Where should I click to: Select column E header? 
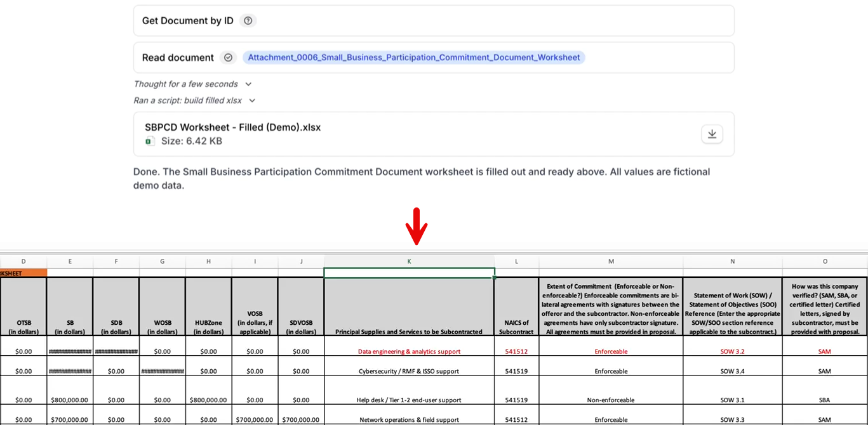click(x=70, y=261)
